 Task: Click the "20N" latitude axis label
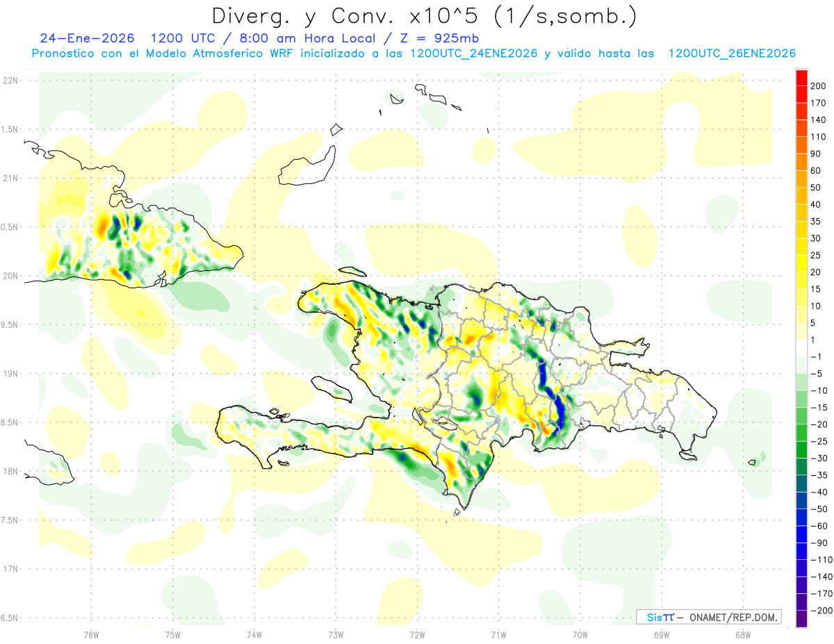pos(10,276)
